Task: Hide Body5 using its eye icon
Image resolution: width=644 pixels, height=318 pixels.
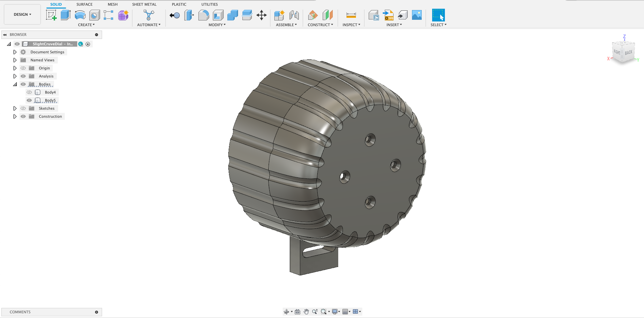Action: [29, 100]
